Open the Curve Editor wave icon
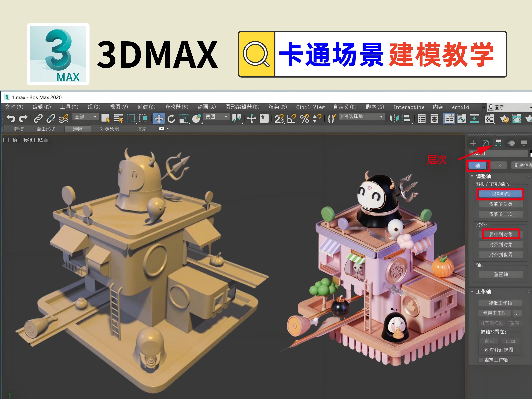The image size is (532, 399). pyautogui.click(x=462, y=119)
